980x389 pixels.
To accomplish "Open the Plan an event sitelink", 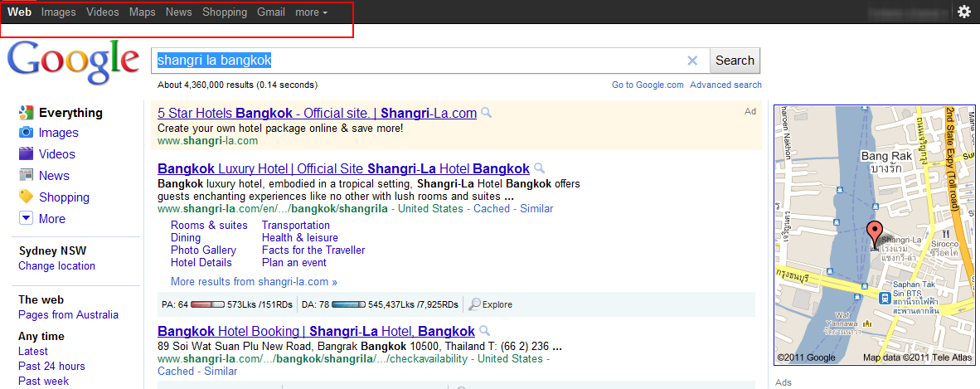I will [294, 263].
